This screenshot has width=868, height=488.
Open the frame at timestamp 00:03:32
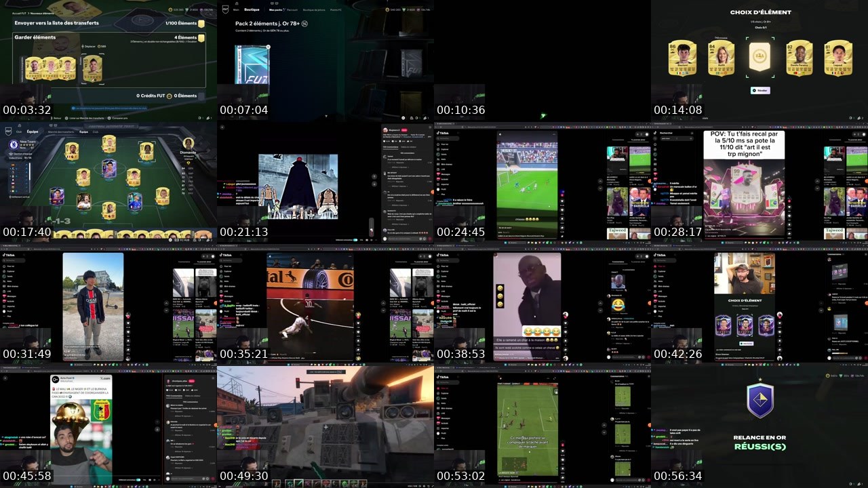tap(108, 61)
